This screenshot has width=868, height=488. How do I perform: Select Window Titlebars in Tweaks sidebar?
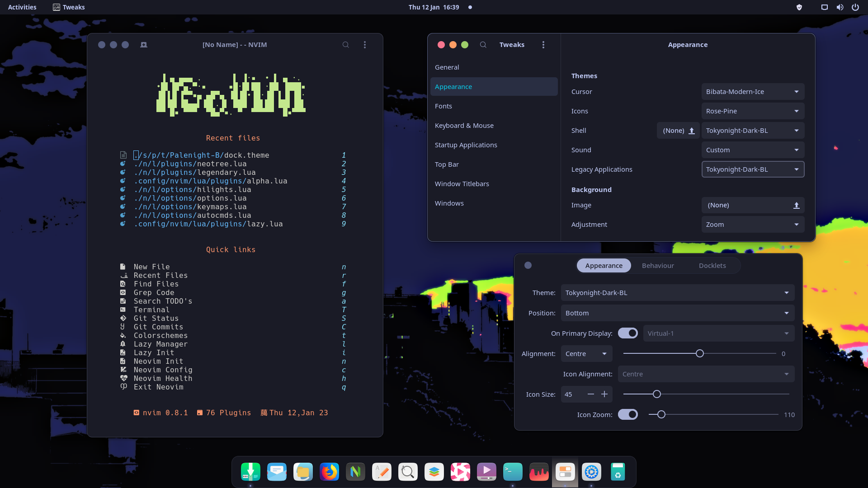(x=494, y=184)
